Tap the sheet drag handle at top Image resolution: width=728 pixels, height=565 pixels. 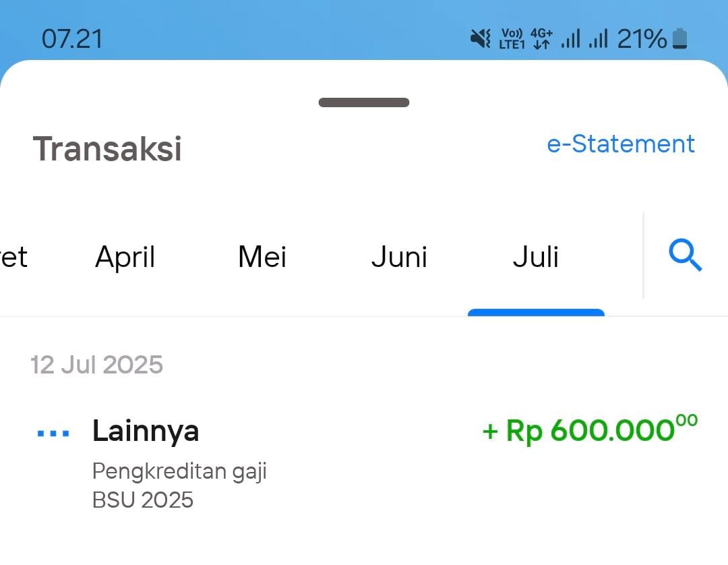[363, 102]
